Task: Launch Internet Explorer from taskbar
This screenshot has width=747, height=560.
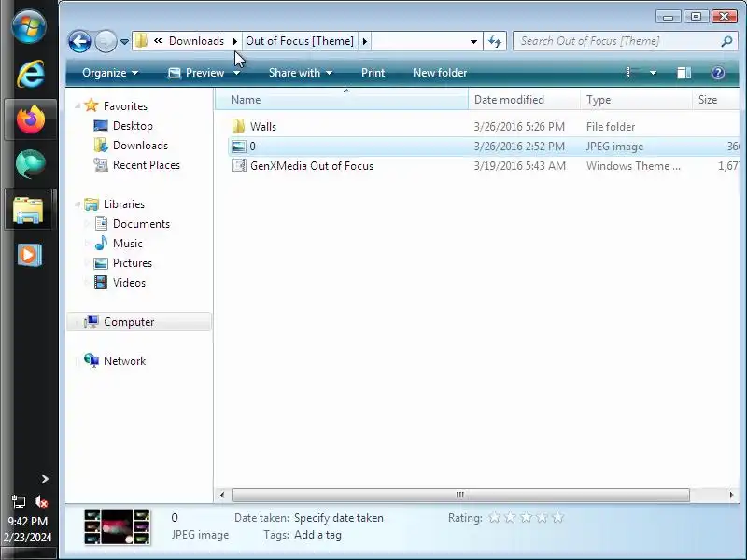Action: (31, 74)
